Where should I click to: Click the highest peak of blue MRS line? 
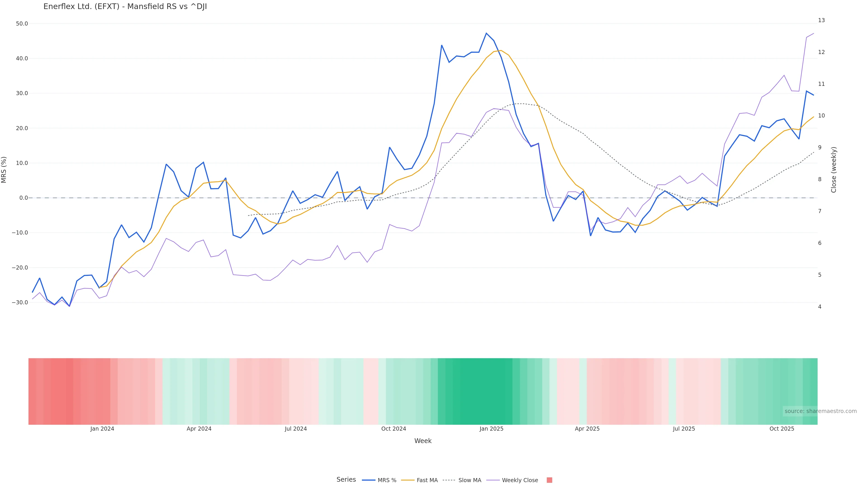486,33
